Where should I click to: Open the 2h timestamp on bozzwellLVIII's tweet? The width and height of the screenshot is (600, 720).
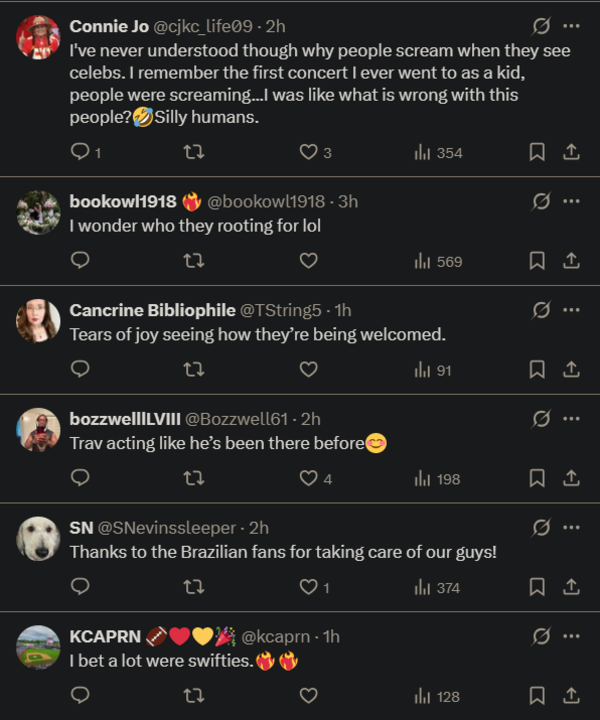(x=310, y=419)
